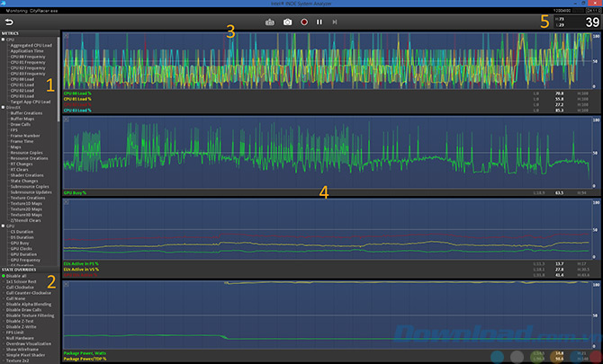This screenshot has height=364, width=603.
Task: Close the CPU load chart with its X icon
Action: pos(67,35)
